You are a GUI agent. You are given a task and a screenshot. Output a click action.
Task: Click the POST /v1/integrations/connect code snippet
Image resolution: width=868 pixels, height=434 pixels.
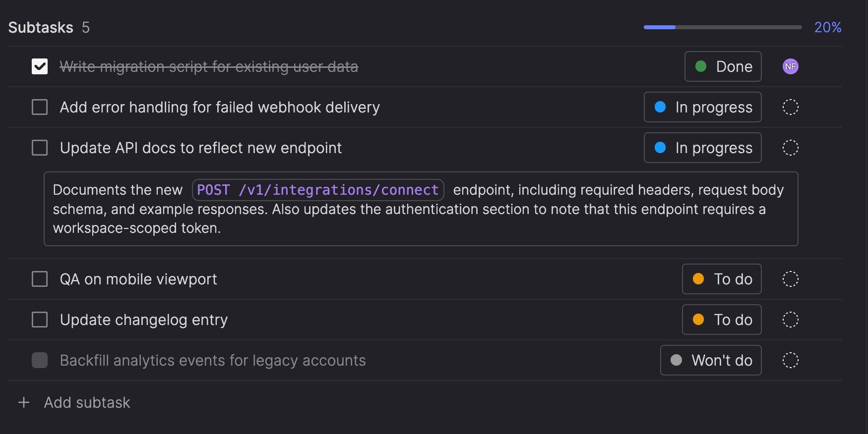[317, 190]
